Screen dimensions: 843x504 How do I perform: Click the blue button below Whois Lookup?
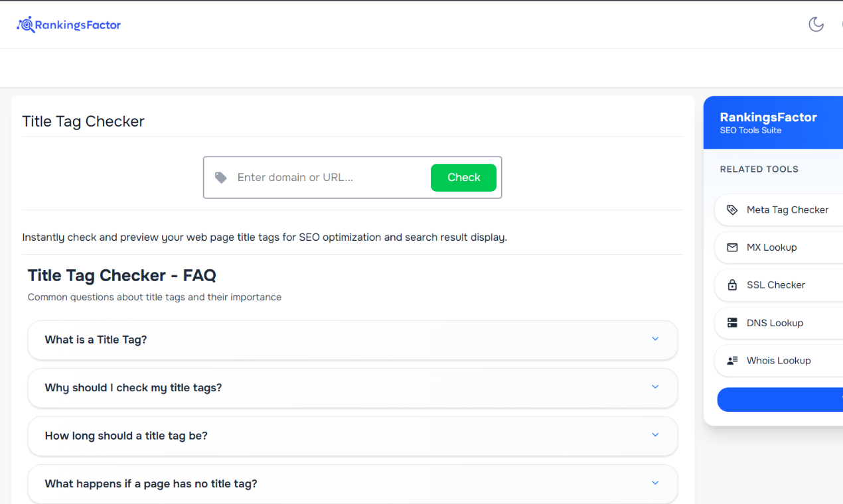(x=780, y=400)
